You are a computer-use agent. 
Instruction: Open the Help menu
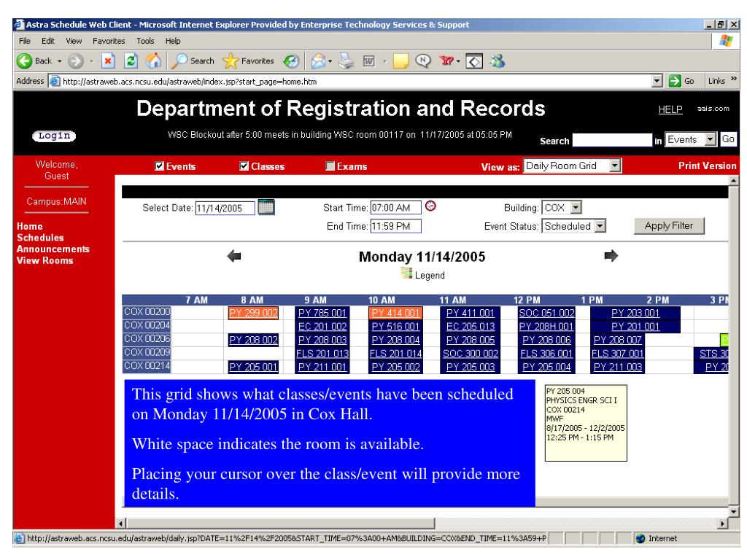tap(173, 41)
